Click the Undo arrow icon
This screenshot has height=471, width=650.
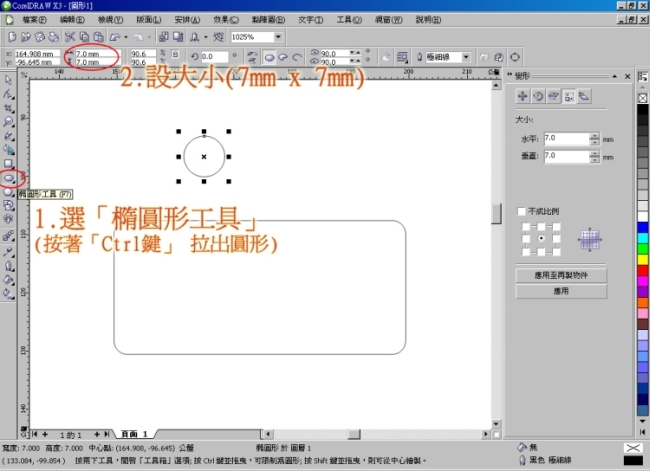point(114,37)
